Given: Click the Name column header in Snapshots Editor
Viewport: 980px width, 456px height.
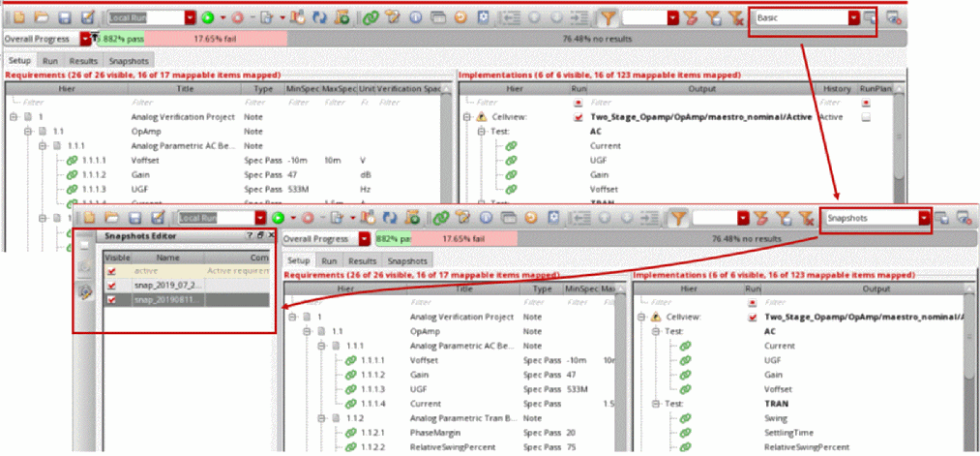Looking at the screenshot, I should (167, 258).
